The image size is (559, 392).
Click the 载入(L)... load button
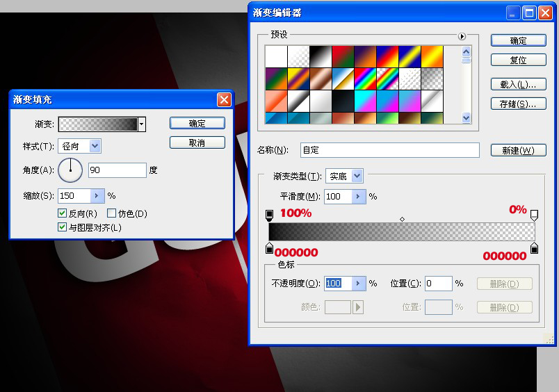[519, 84]
